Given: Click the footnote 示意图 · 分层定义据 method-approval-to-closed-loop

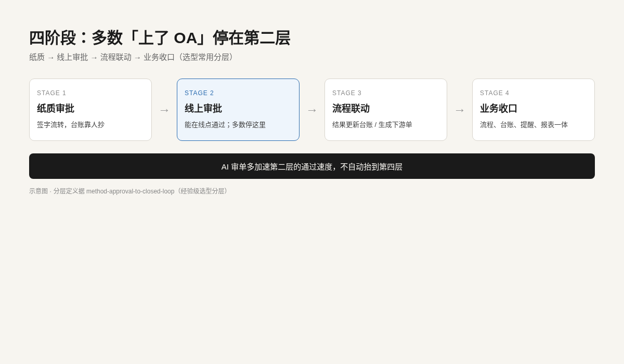Looking at the screenshot, I should (x=129, y=191).
